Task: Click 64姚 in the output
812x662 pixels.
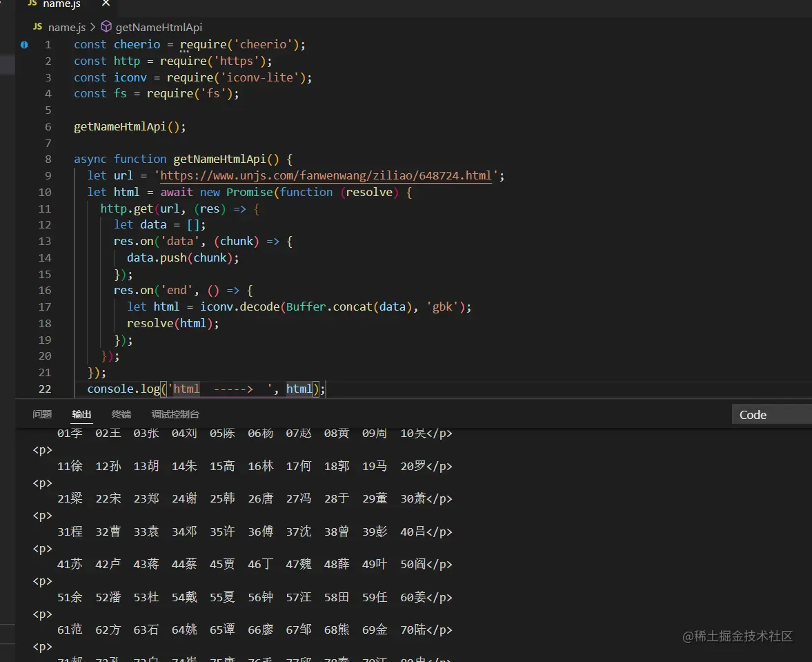Action: point(184,630)
